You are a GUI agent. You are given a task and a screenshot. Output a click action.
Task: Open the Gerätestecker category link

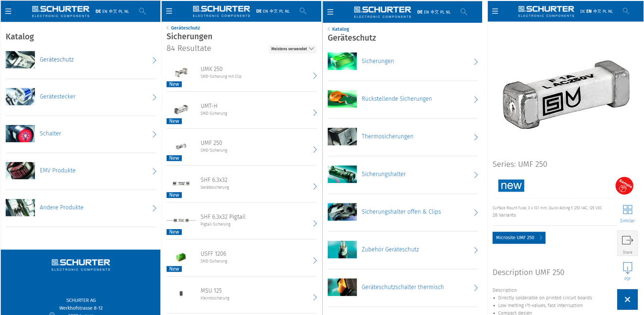point(57,97)
